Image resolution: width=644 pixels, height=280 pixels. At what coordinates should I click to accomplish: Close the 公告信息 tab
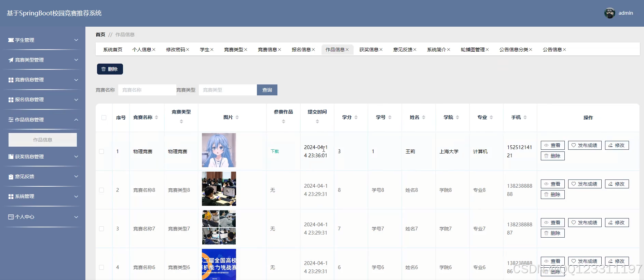click(x=564, y=50)
